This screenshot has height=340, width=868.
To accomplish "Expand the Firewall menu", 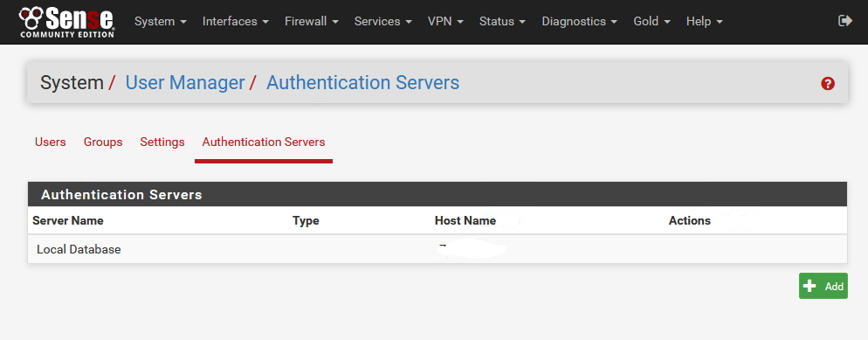I will [x=312, y=22].
